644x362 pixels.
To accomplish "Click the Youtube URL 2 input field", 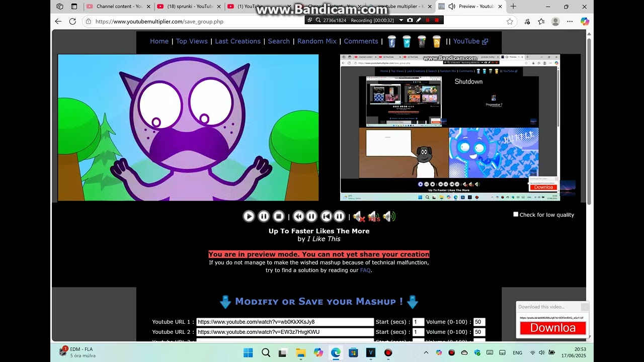I will pyautogui.click(x=285, y=332).
